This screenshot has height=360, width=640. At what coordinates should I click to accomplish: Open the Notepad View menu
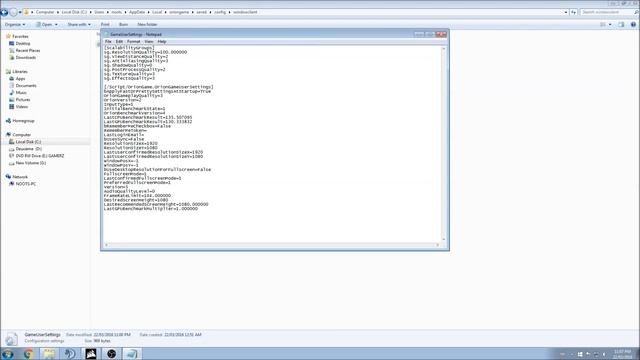point(149,42)
